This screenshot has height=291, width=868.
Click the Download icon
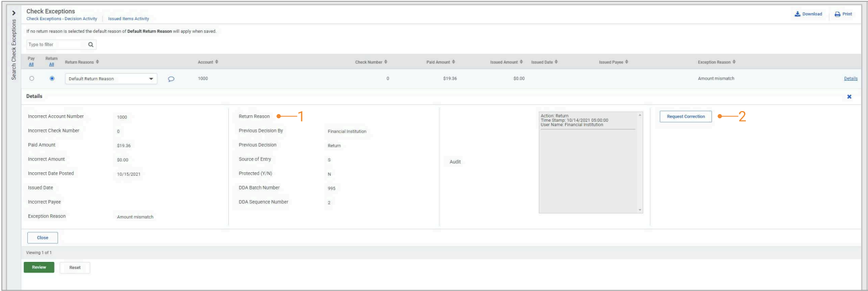pyautogui.click(x=799, y=14)
